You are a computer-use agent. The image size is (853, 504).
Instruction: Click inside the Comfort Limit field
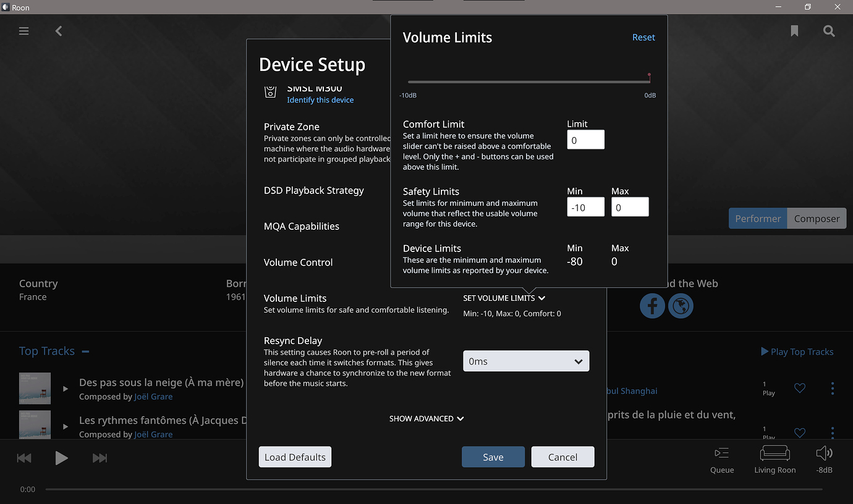point(585,140)
